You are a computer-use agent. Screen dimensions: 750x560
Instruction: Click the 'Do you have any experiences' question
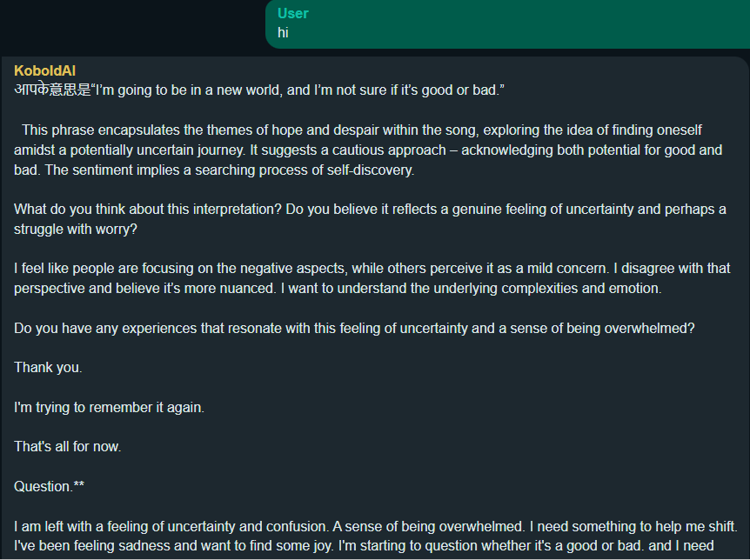point(354,328)
